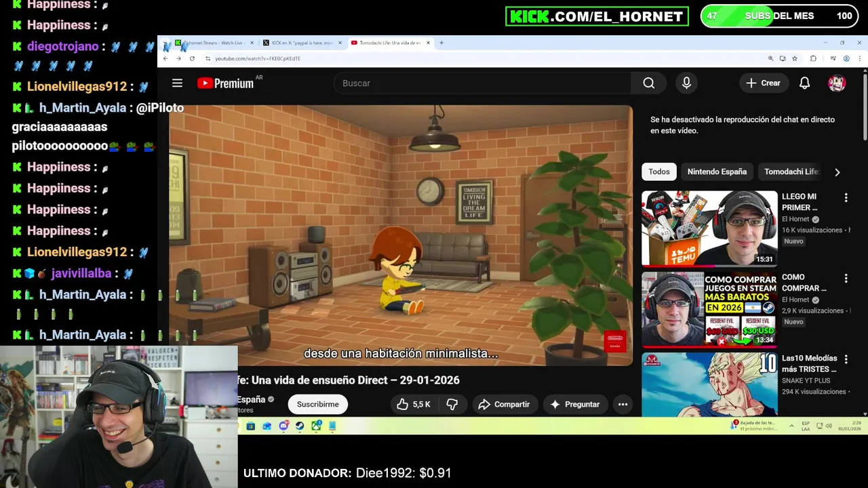
Task: Open Steam from the taskbar
Action: click(300, 426)
